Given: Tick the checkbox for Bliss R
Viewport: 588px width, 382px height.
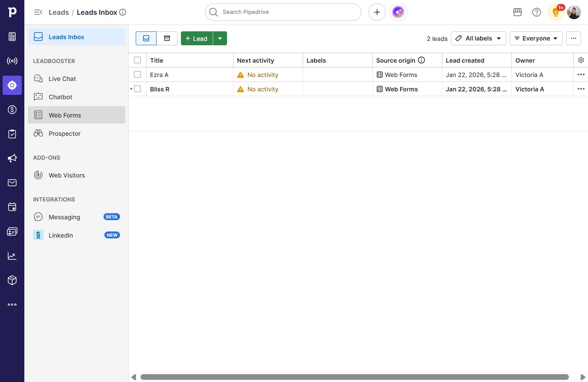Looking at the screenshot, I should (137, 89).
